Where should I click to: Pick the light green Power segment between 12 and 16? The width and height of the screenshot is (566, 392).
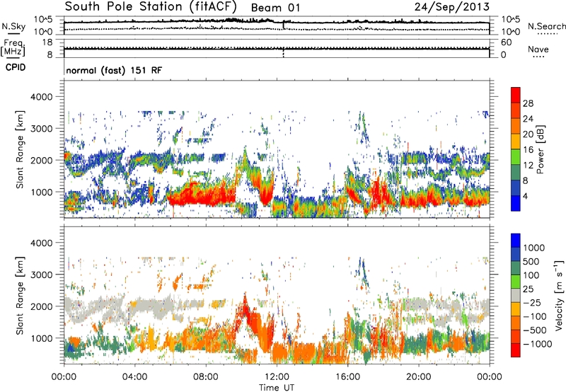point(516,156)
